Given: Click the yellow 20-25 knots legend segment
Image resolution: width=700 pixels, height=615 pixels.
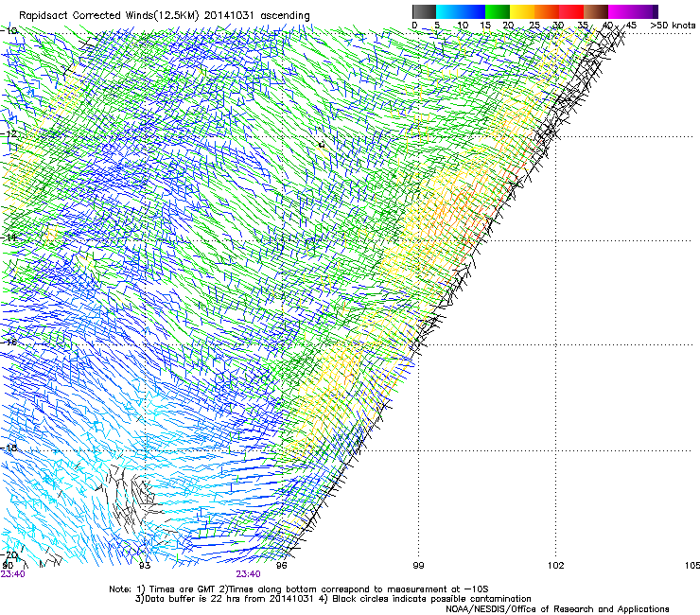Looking at the screenshot, I should tap(522, 11).
